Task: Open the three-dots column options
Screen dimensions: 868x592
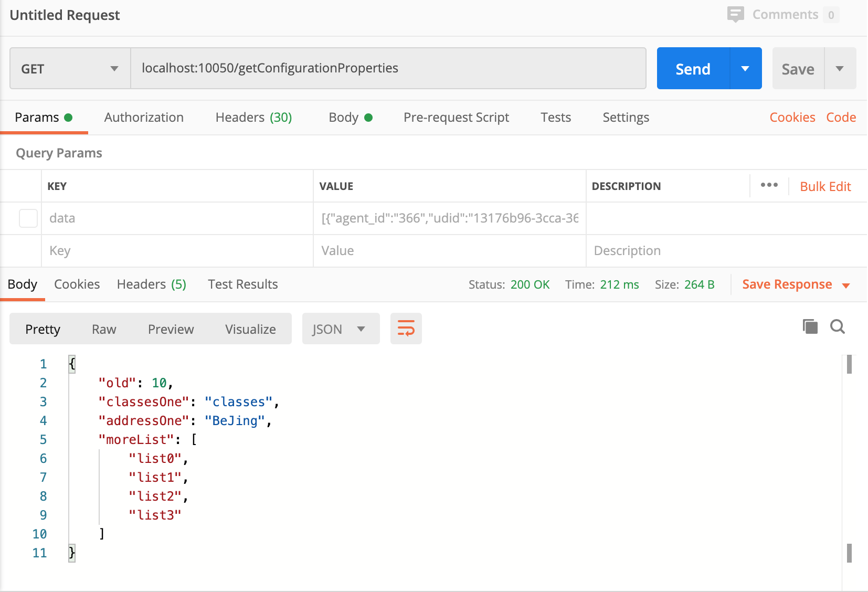Action: [769, 185]
